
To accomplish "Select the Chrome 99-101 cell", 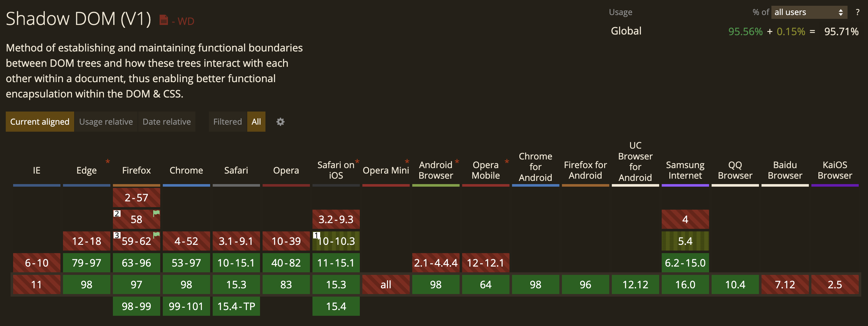I will pos(186,306).
